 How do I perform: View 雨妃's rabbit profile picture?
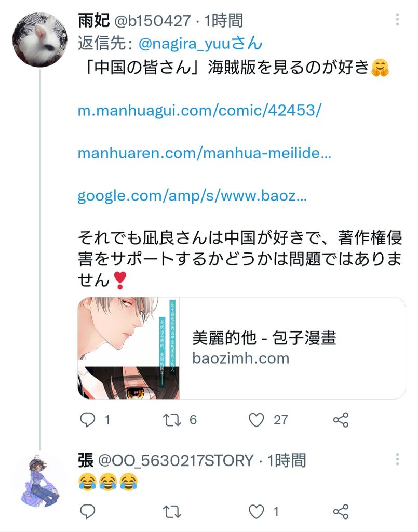pos(39,39)
